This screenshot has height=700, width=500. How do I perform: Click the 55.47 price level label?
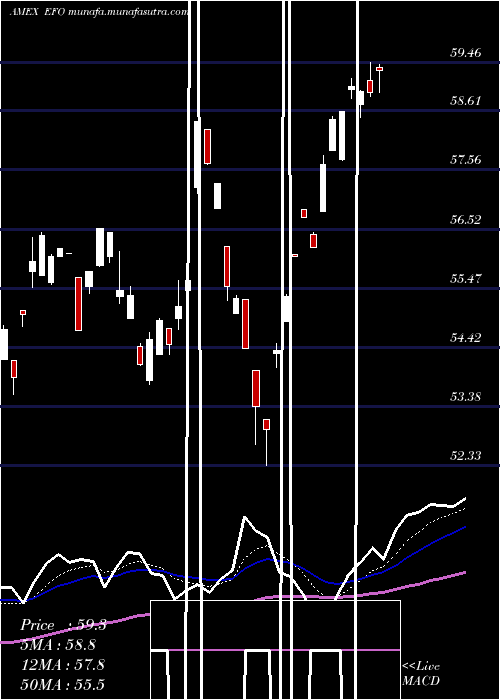[466, 279]
